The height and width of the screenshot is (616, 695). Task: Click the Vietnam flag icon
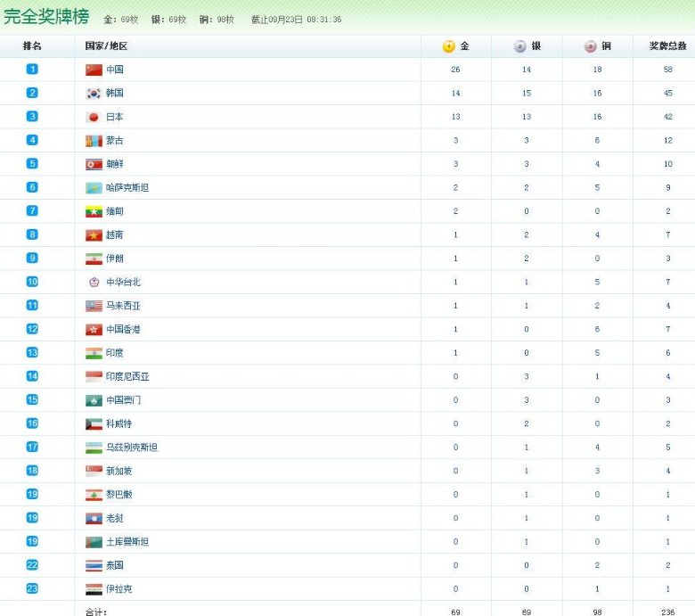94,235
